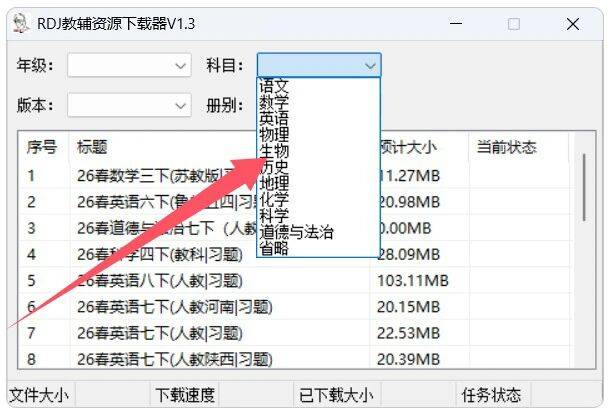The image size is (610, 419).
Task: Select 语文 from subject list
Action: (273, 87)
